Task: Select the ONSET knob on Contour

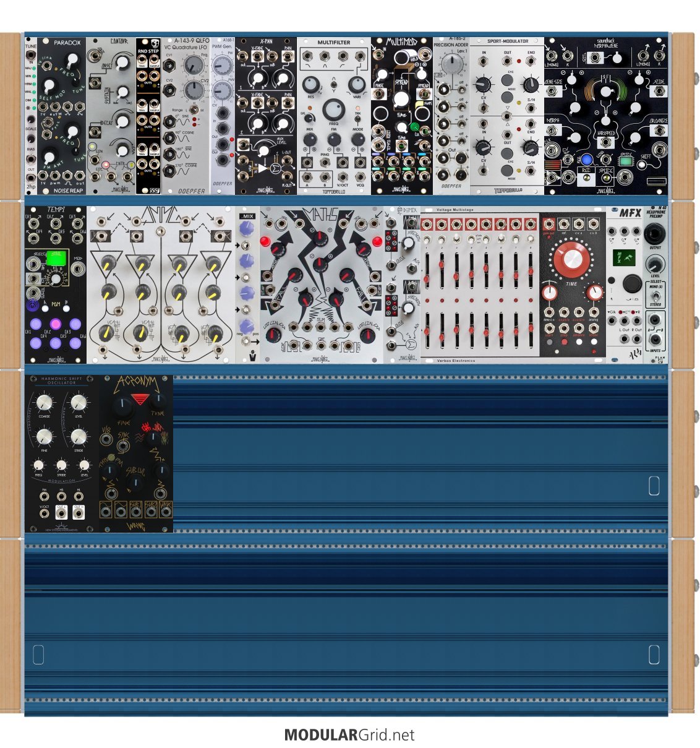Action: [121, 63]
